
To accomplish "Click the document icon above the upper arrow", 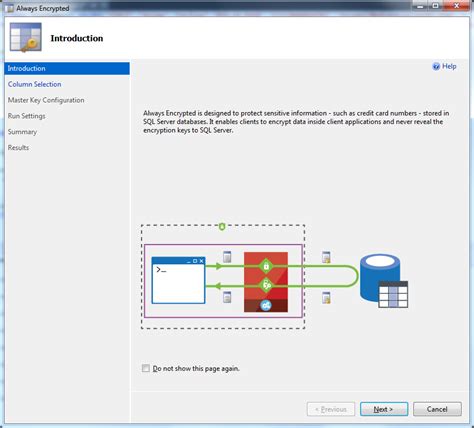I will pos(227,257).
